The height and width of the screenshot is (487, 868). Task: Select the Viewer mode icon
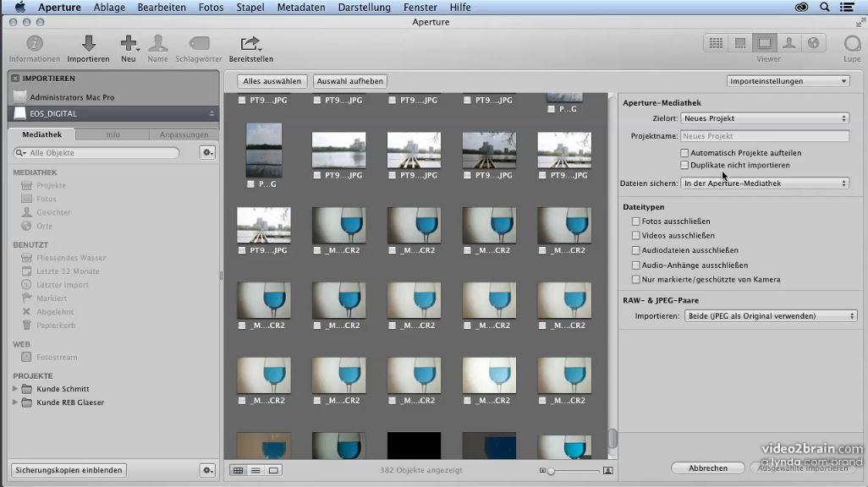765,43
